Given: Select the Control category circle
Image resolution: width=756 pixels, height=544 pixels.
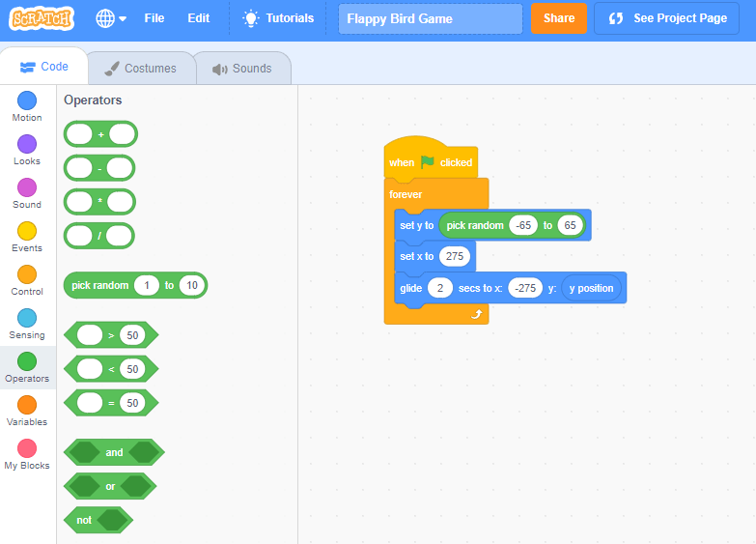Looking at the screenshot, I should [x=27, y=274].
